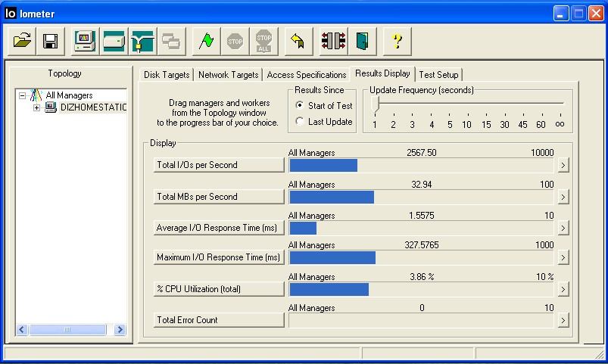Start a new disk worker
Screen dimensions: 608x364
(114, 41)
